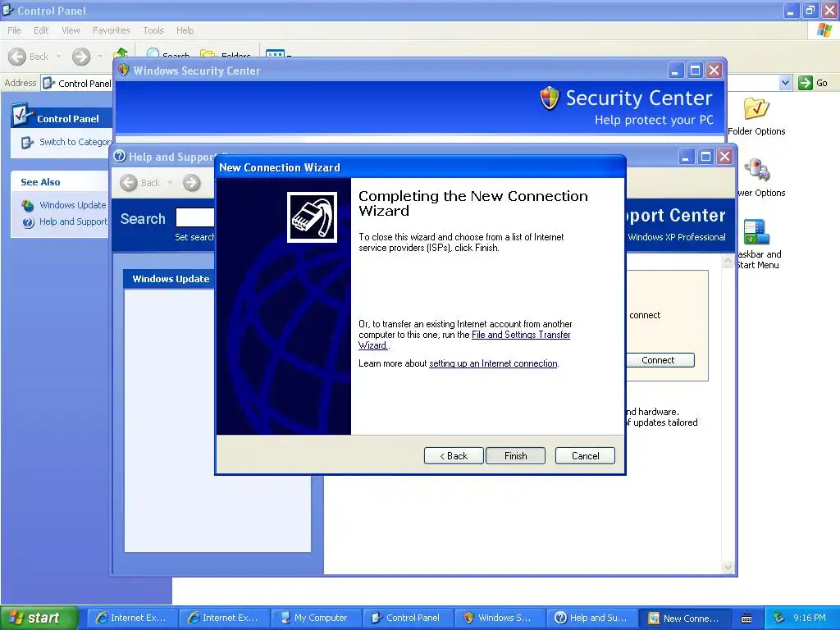Click Help and Support title bar question icon

coord(120,157)
